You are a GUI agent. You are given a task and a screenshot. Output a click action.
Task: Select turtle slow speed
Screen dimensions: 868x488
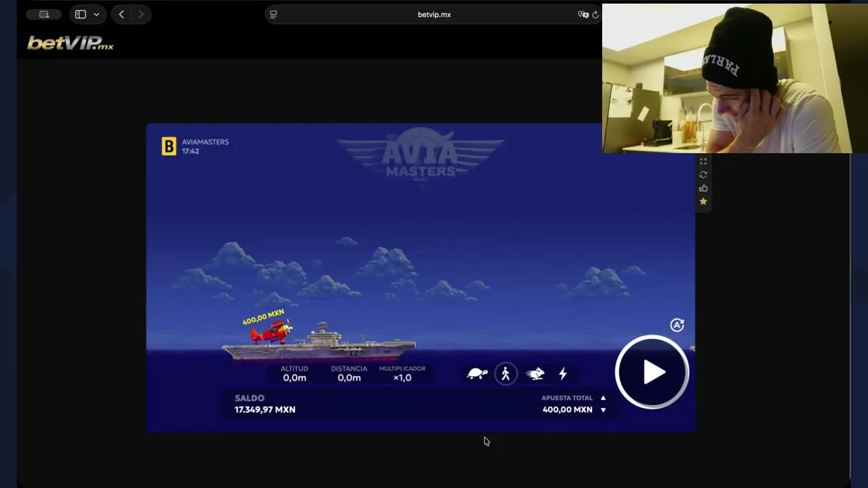coord(477,373)
